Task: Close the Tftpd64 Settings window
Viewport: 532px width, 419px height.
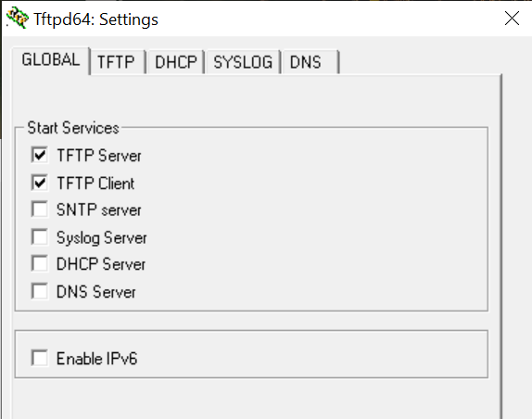Action: 512,19
